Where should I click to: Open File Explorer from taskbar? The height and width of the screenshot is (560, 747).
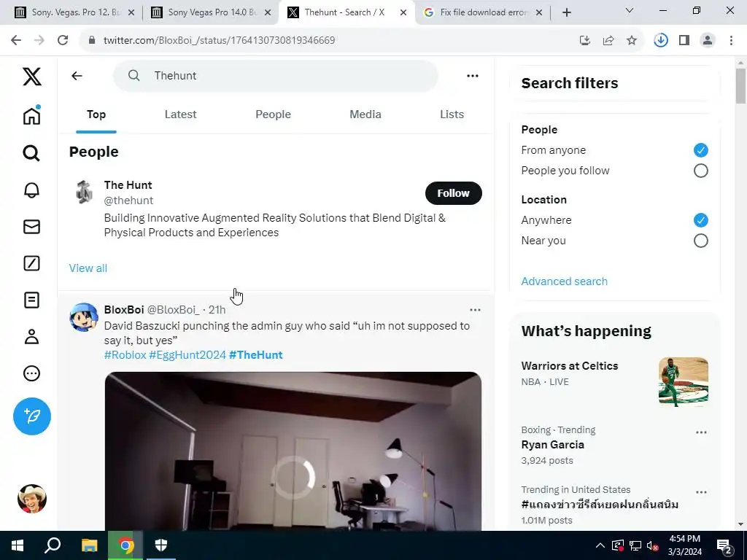(89, 545)
